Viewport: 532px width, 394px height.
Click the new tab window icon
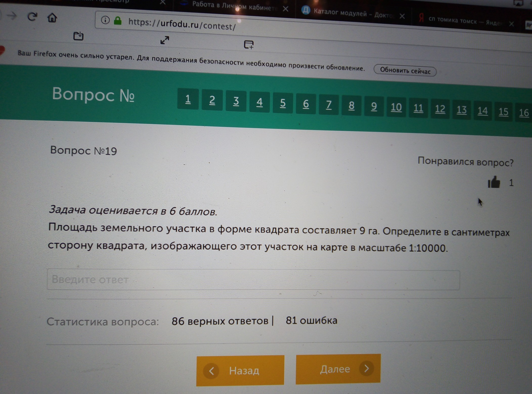point(249,45)
